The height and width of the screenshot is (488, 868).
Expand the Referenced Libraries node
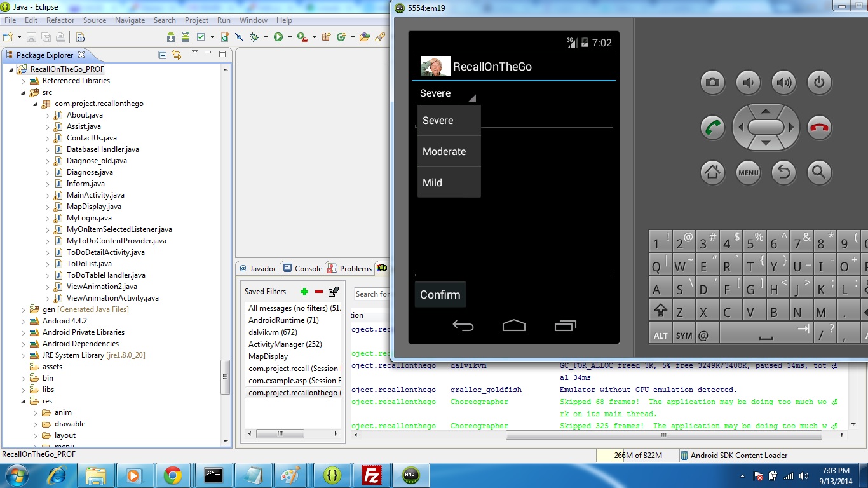pyautogui.click(x=24, y=81)
